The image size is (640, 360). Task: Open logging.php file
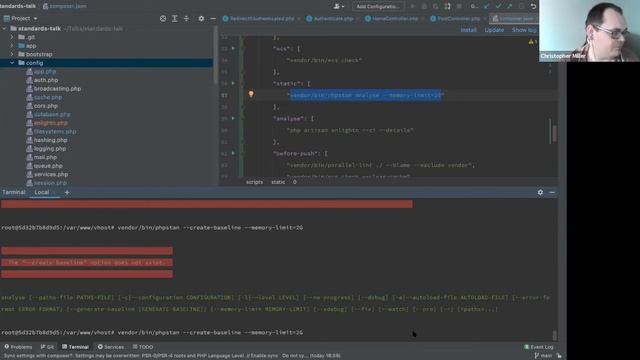click(50, 149)
